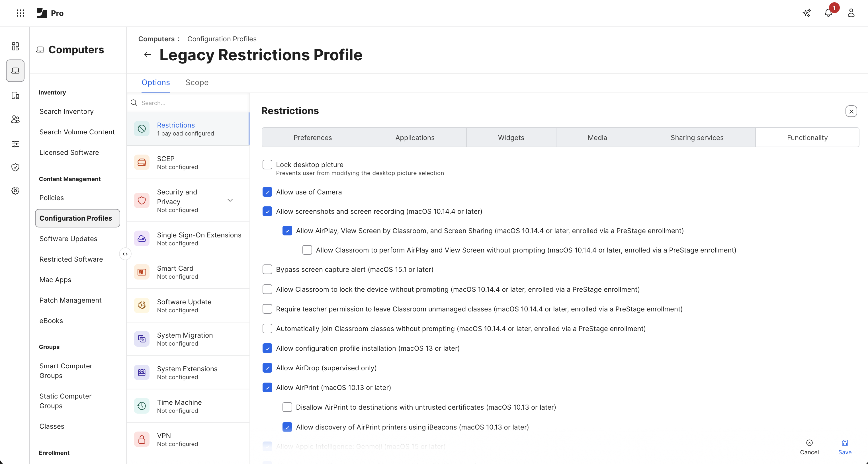Collapse the sidebar with the arrow handle

(x=125, y=254)
